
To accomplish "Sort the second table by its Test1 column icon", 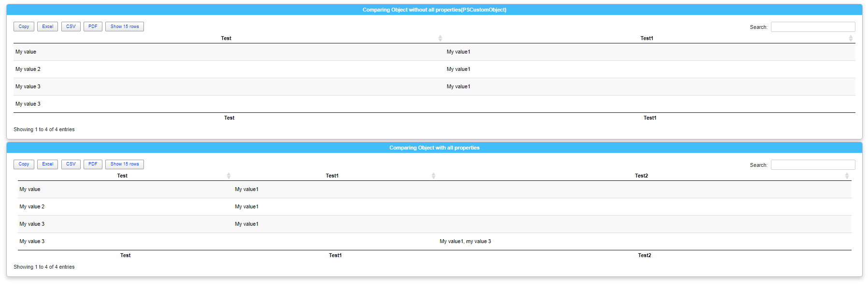I will 433,176.
